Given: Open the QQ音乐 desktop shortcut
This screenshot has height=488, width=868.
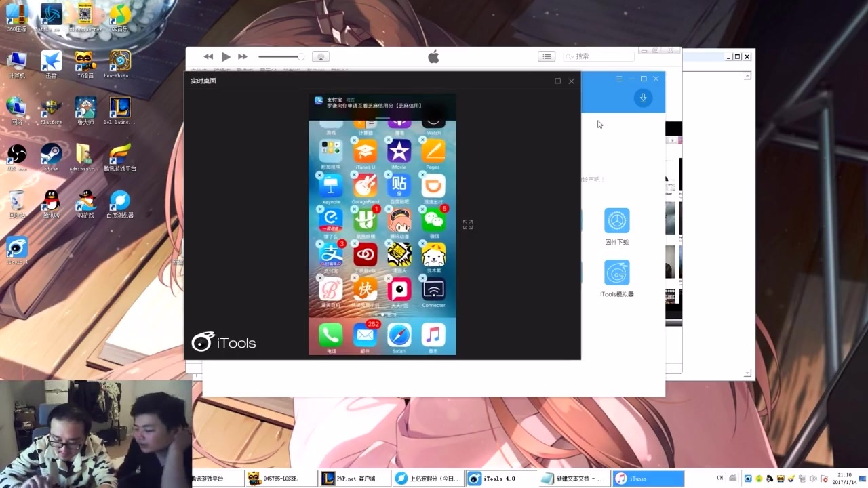Looking at the screenshot, I should [x=121, y=18].
